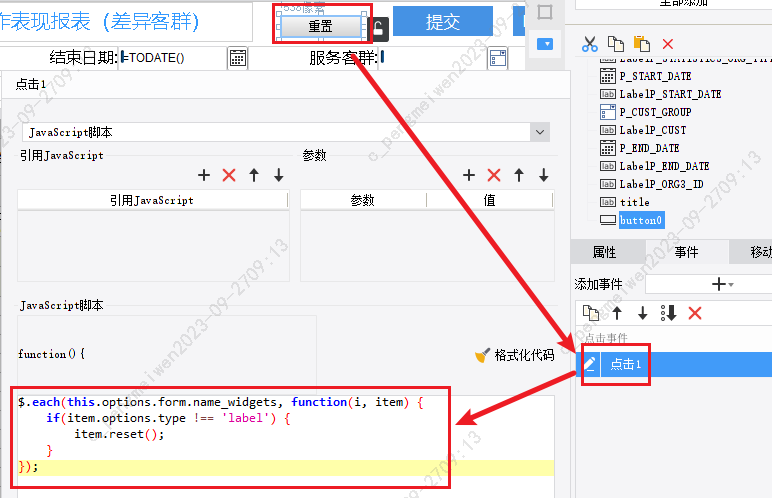Move parameter row down
Screen dimensions: 772x498
[x=544, y=175]
